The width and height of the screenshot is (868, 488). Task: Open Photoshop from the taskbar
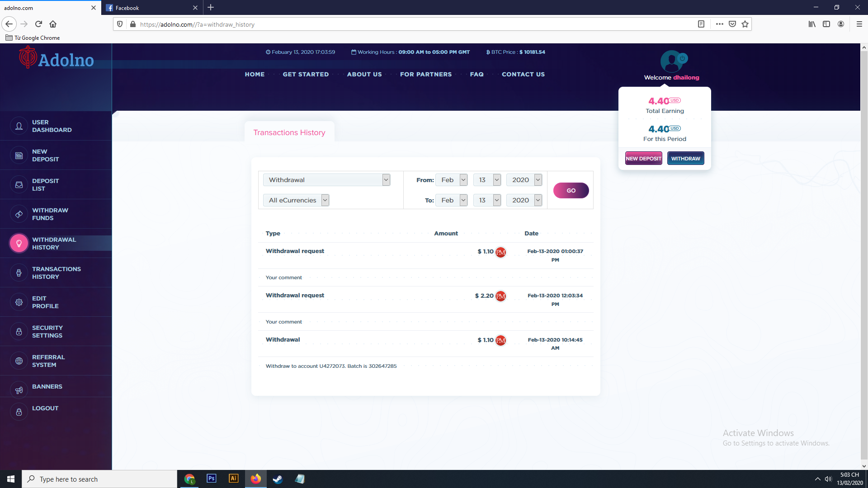(211, 479)
